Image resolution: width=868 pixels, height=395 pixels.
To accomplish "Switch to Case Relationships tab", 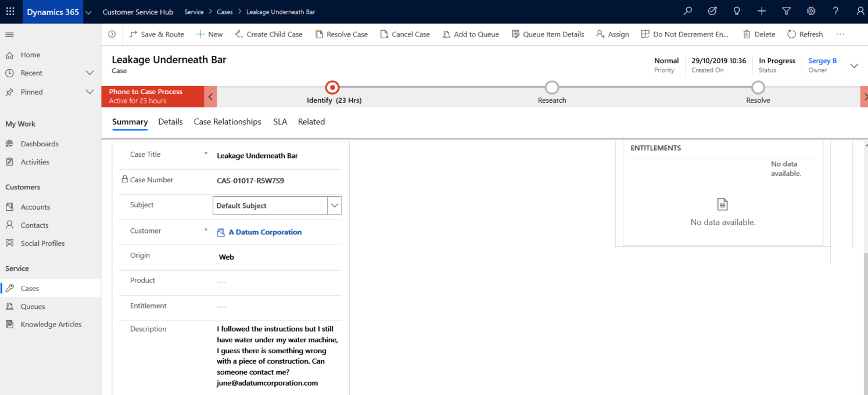I will (x=228, y=122).
